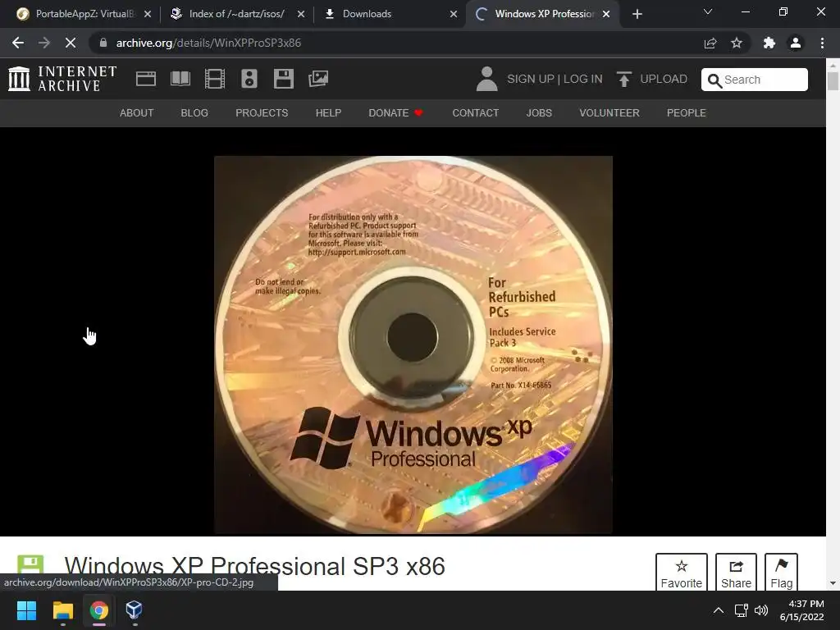Click the LOG IN link
The image size is (840, 630).
(583, 80)
